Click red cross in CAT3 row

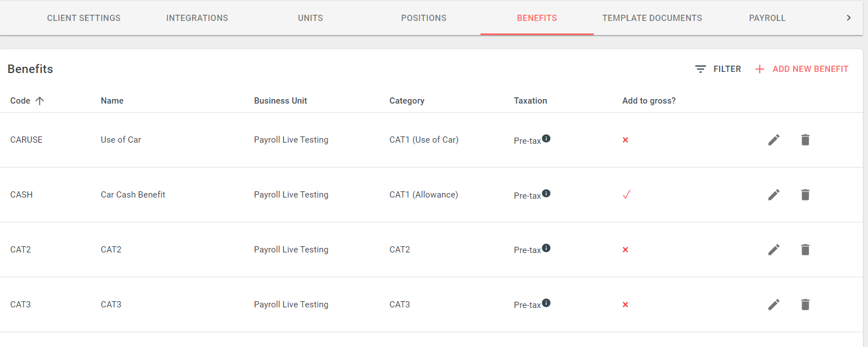coord(626,305)
